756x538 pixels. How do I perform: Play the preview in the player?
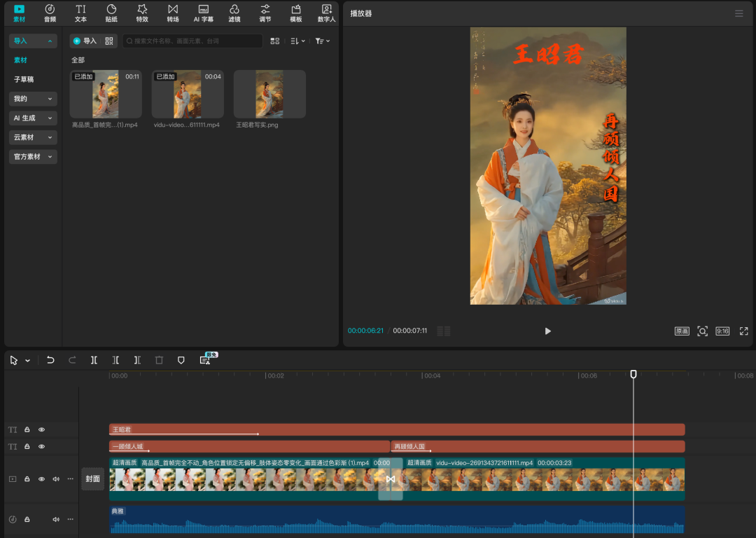[547, 331]
